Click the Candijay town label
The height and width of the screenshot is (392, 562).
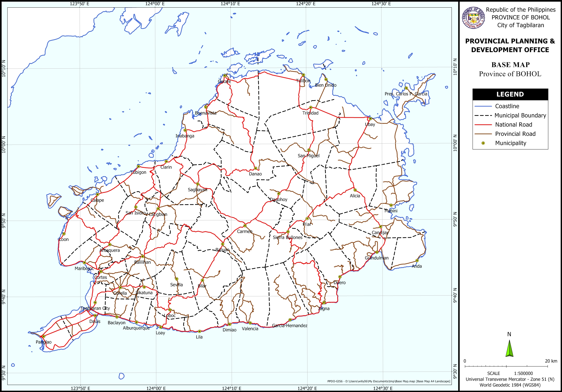coord(380,233)
